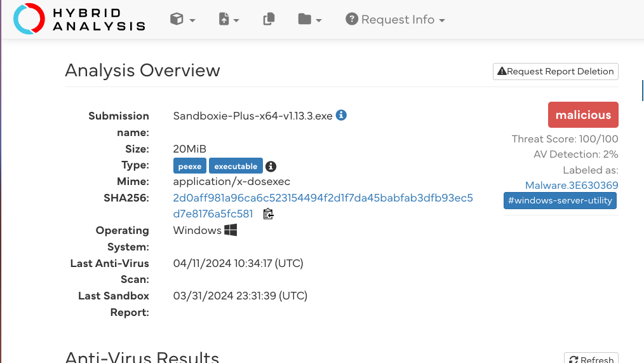Viewport: 644px width, 363px height.
Task: Click the red malicious verdict badge
Action: click(x=583, y=115)
